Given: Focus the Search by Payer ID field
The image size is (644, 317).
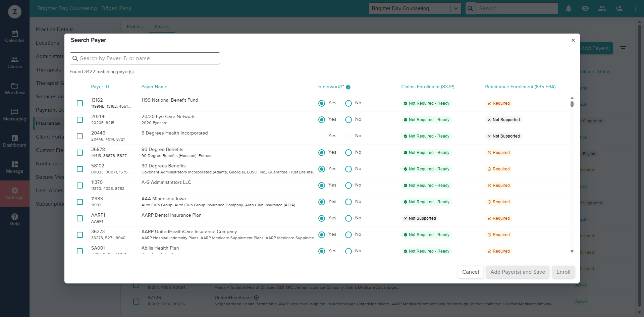Looking at the screenshot, I should click(x=145, y=58).
